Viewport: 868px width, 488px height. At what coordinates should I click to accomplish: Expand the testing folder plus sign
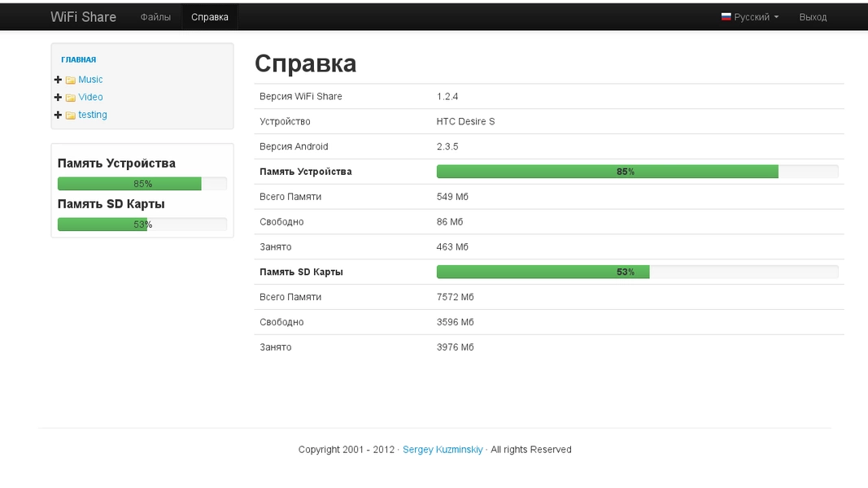click(x=58, y=115)
